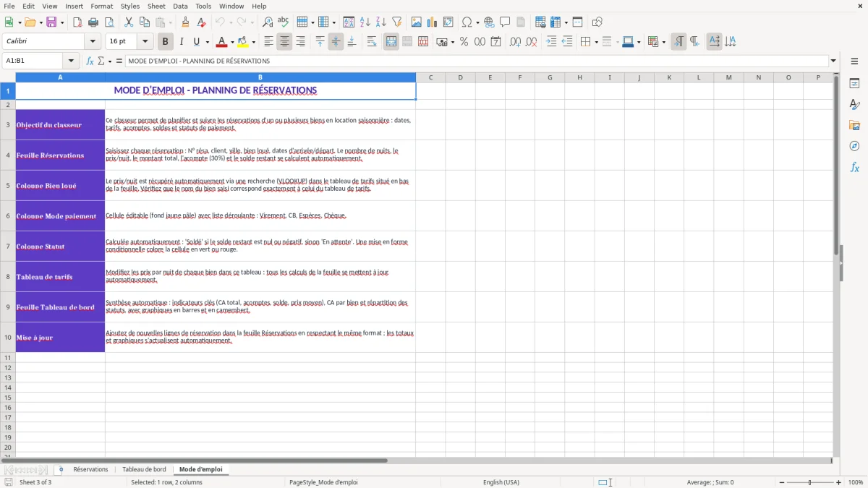Insert special character omega
Screen dimensions: 868x488
click(467, 22)
